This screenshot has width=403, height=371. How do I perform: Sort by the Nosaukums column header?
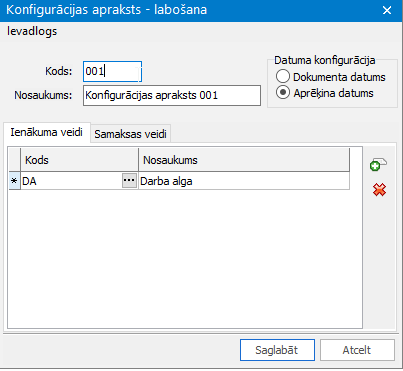click(244, 160)
